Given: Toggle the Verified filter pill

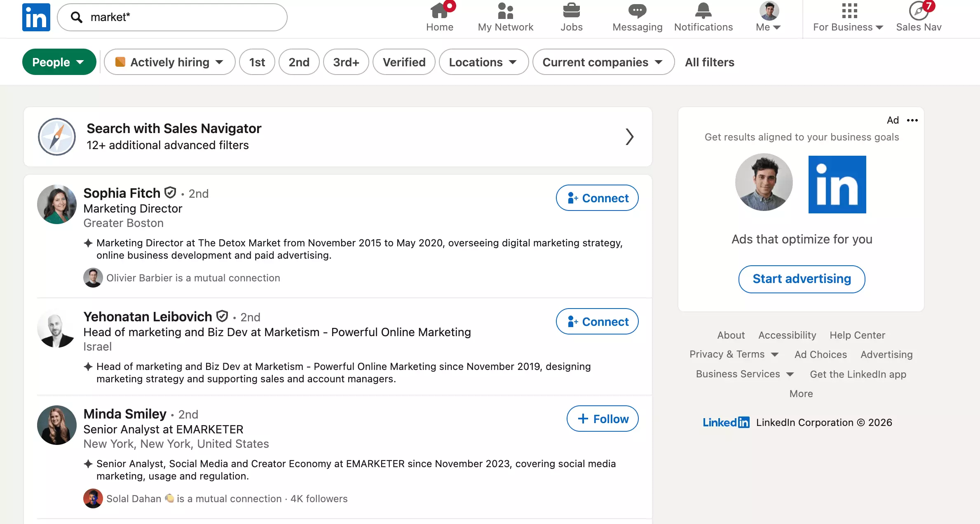Looking at the screenshot, I should 404,62.
